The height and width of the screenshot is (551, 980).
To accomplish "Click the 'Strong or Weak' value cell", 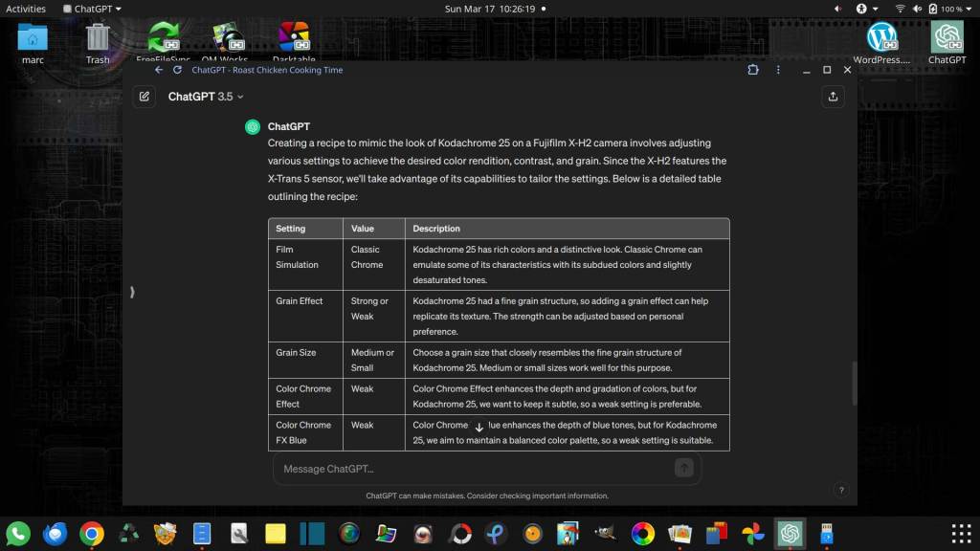I will coord(374,316).
